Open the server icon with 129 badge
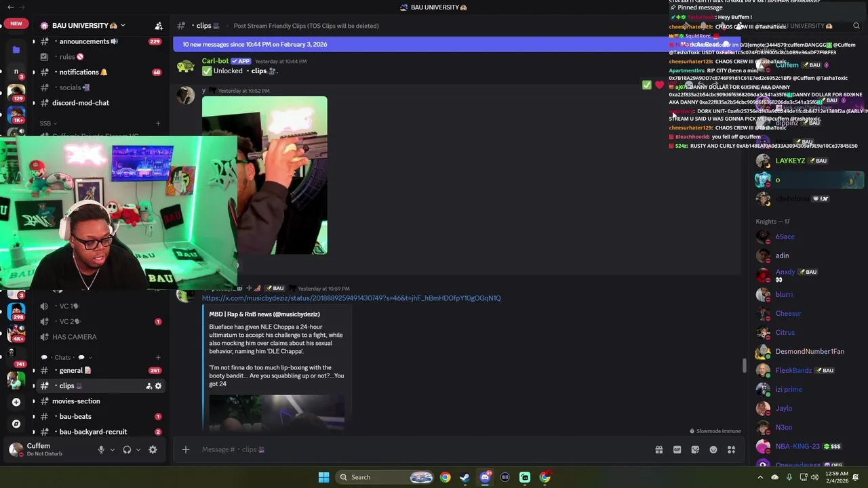 click(x=17, y=91)
